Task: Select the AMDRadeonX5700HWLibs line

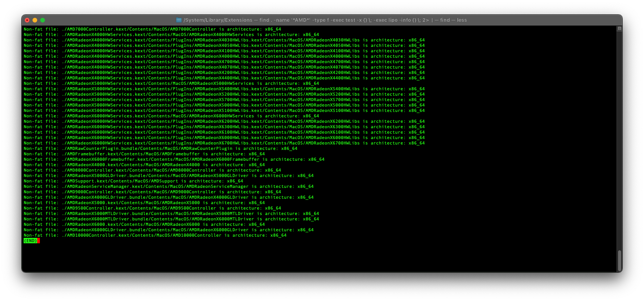Action: click(x=224, y=100)
